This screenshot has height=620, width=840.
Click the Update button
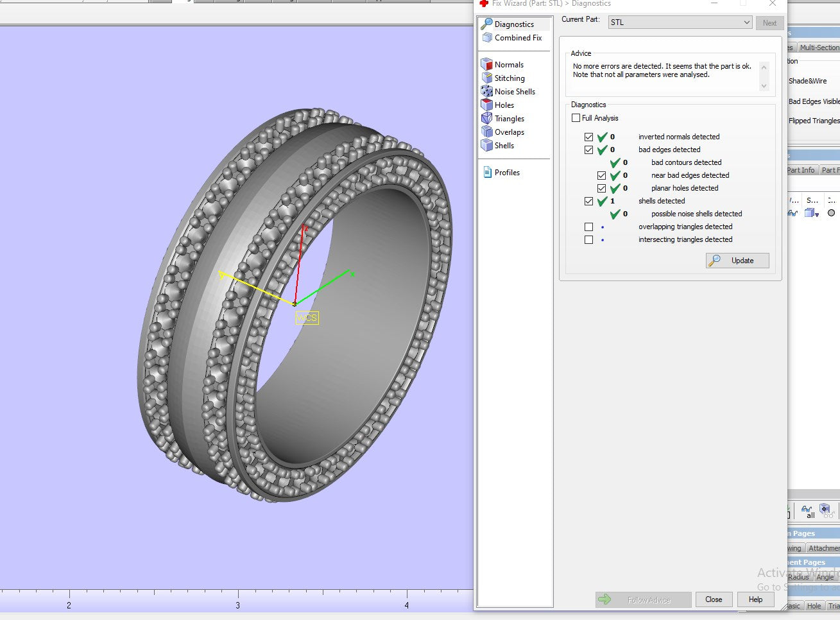click(x=737, y=261)
